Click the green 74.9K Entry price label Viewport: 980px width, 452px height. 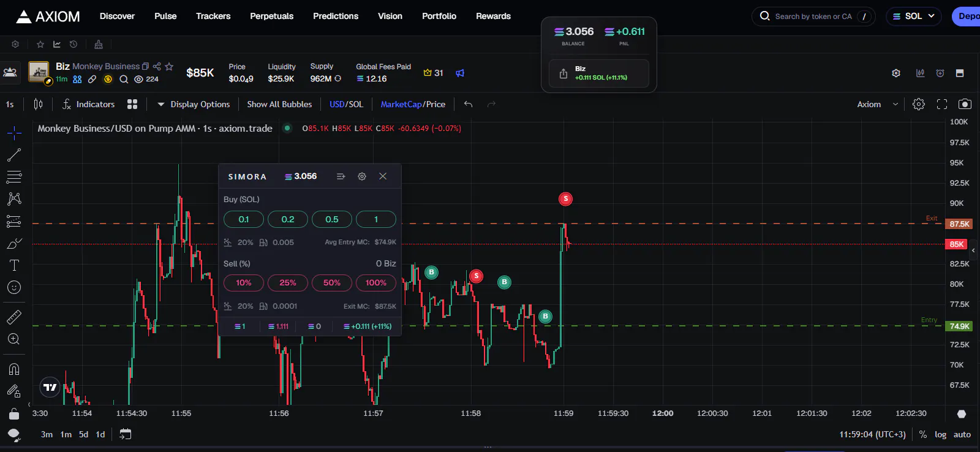(959, 326)
